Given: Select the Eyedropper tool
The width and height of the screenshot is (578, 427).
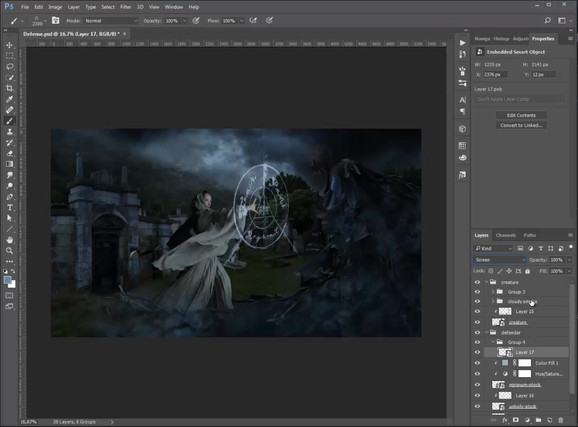Looking at the screenshot, I should [10, 99].
